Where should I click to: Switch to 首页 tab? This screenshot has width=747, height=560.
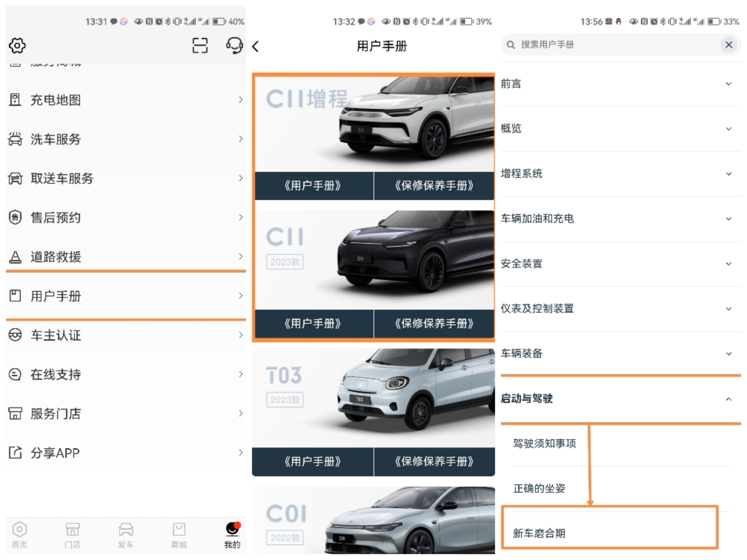(x=19, y=535)
